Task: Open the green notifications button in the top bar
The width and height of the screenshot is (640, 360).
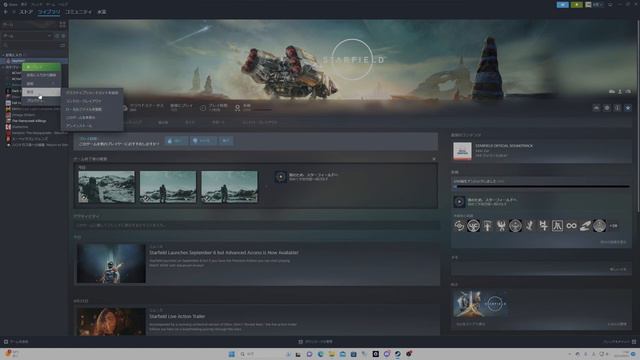Action: click(576, 4)
